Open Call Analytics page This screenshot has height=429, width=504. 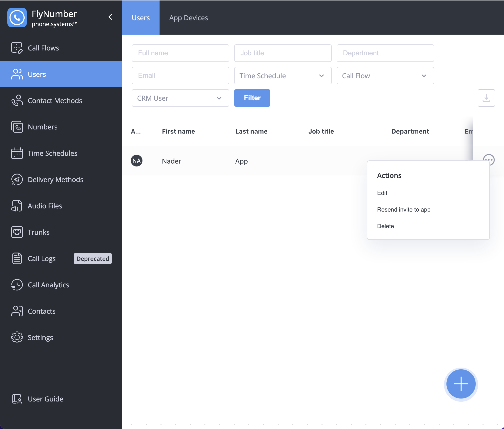click(x=61, y=285)
